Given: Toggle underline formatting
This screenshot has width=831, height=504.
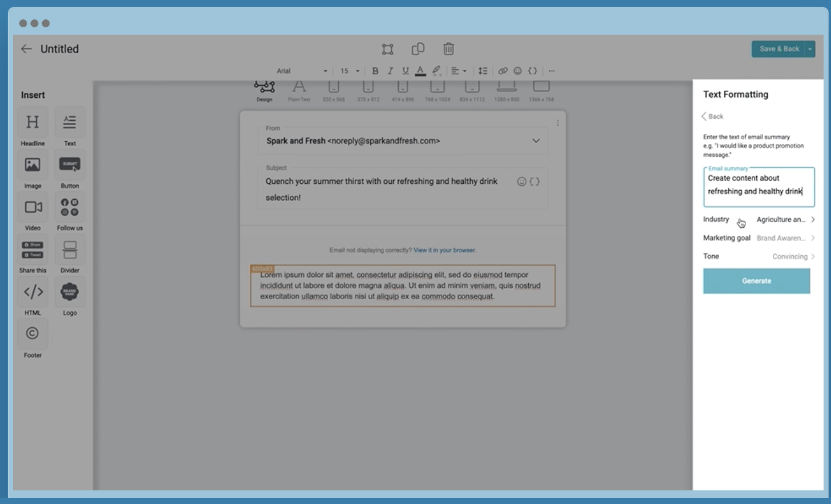Looking at the screenshot, I should tap(406, 71).
